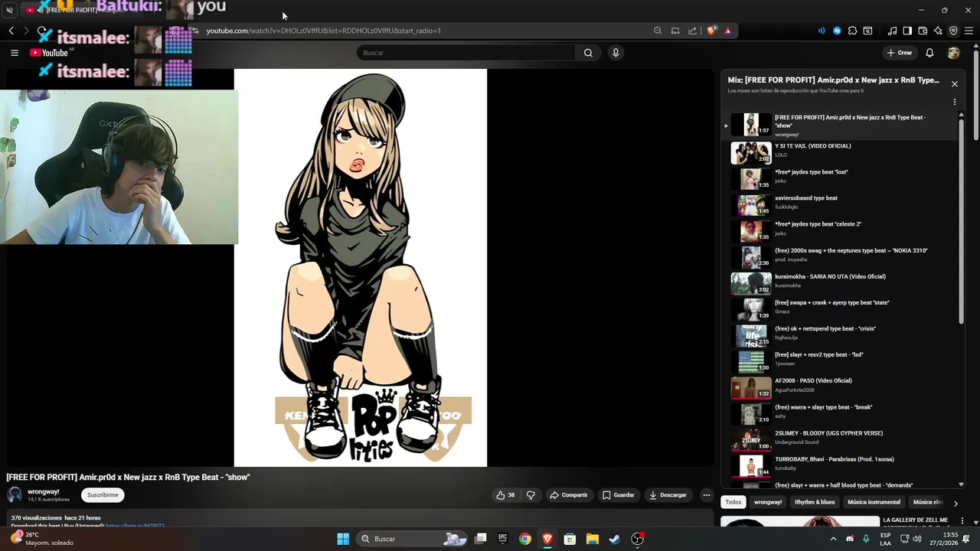The width and height of the screenshot is (980, 551).
Task: Click the Crear button
Action: (899, 53)
